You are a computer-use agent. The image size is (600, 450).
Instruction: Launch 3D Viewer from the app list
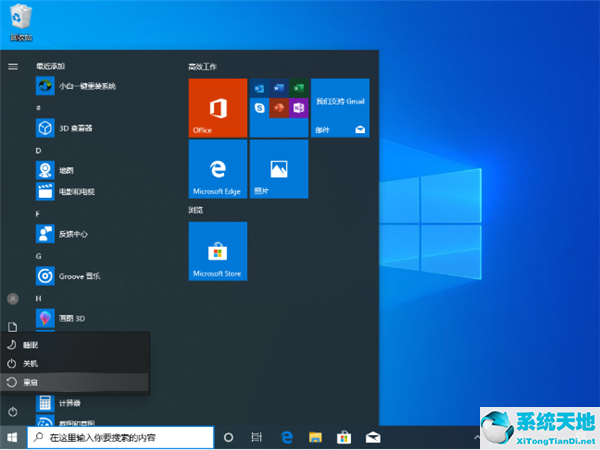tap(64, 128)
